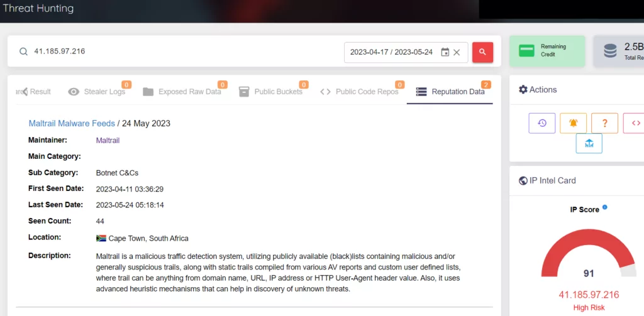The width and height of the screenshot is (644, 316).
Task: Click the database stack icon
Action: 610,51
